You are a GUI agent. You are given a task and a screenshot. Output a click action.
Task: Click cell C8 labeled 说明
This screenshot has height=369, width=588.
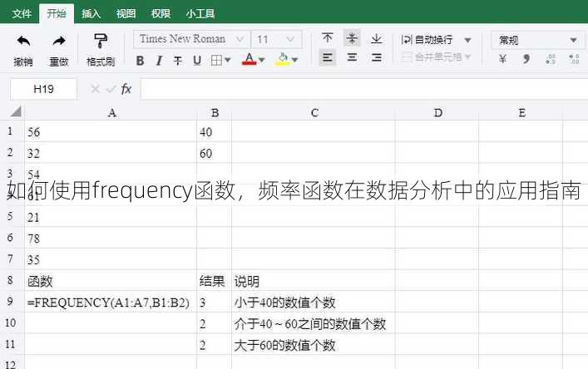(x=314, y=281)
